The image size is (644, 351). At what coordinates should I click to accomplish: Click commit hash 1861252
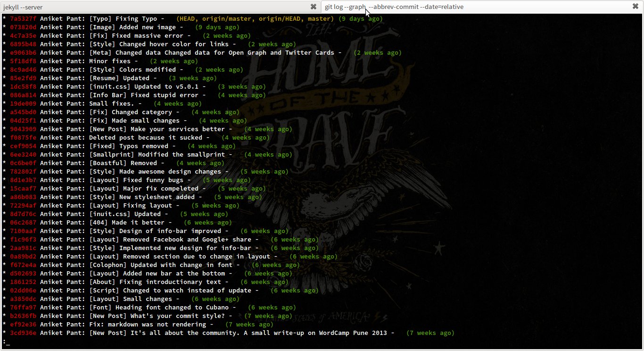(x=23, y=282)
